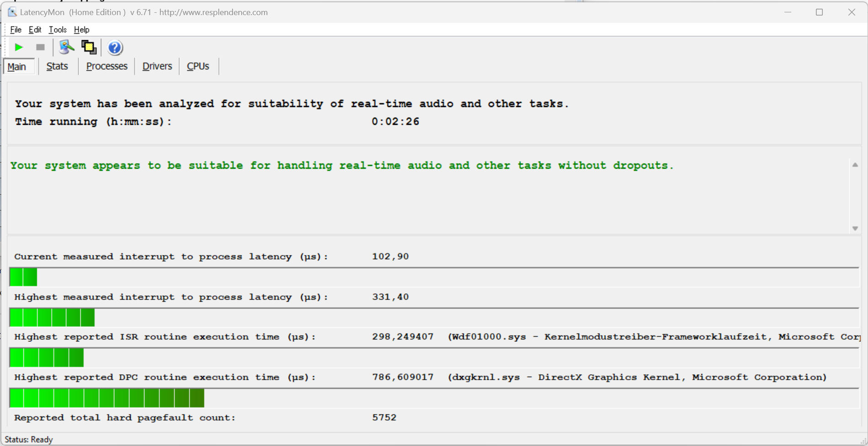Click the yellow overlapping squares toolbar icon
The height and width of the screenshot is (446, 868).
pyautogui.click(x=89, y=47)
